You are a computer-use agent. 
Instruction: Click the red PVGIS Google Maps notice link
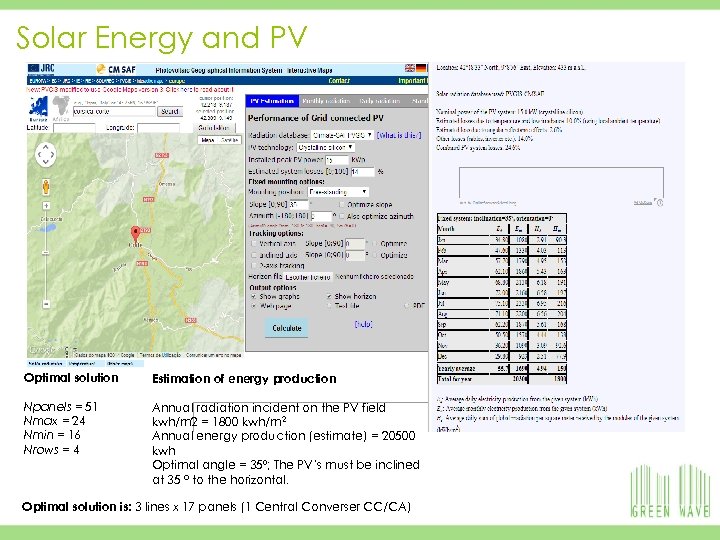[130, 90]
